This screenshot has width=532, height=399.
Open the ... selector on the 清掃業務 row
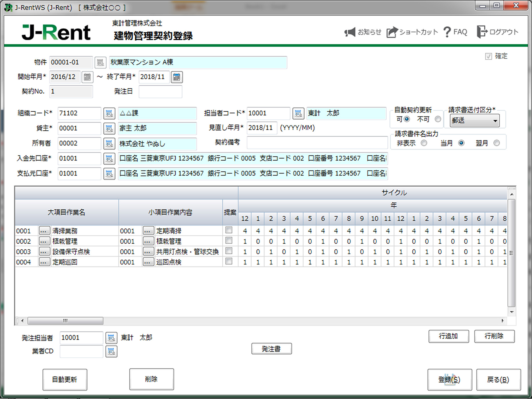44,230
